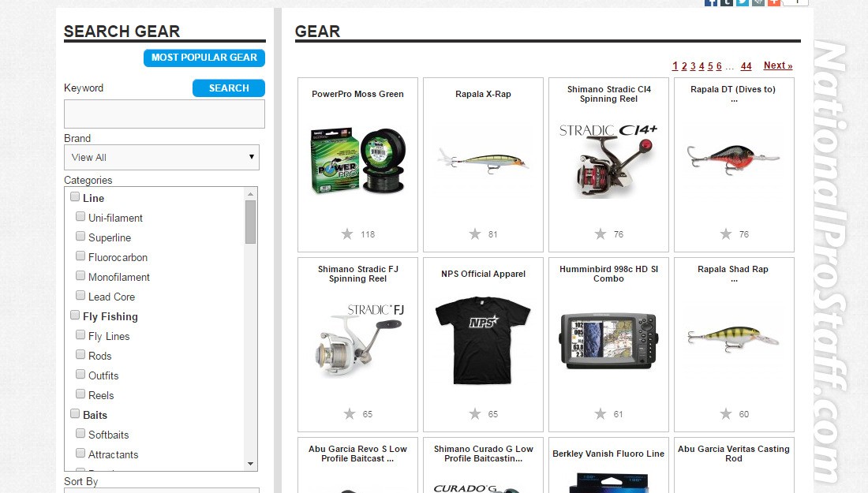Open Shimano Stradic CI4 Spinning Reel title
The height and width of the screenshot is (493, 868).
[x=609, y=94]
